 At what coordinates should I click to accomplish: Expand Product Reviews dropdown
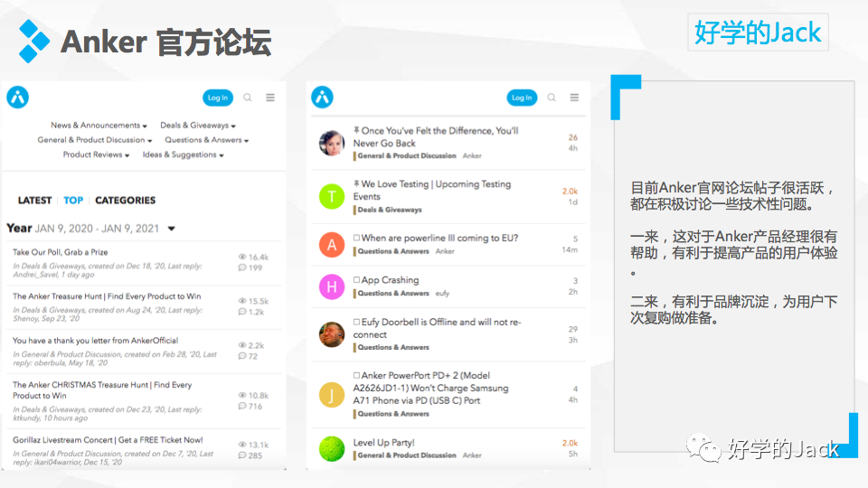coord(97,155)
